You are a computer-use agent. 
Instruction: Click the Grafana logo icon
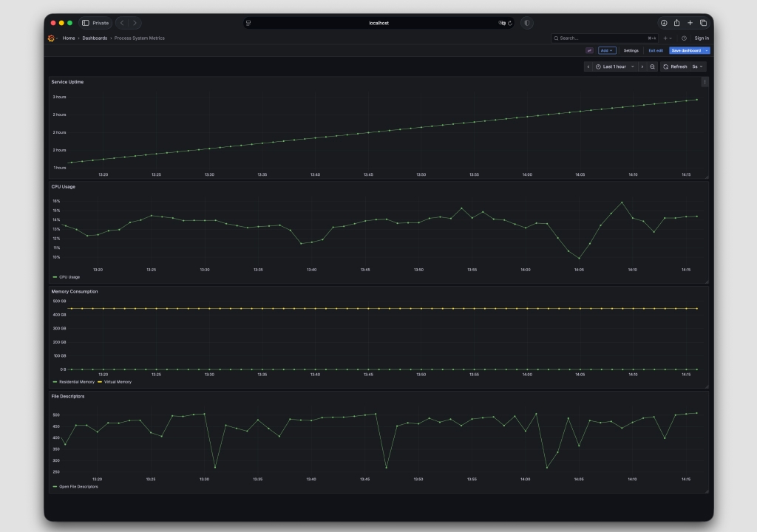pyautogui.click(x=50, y=38)
